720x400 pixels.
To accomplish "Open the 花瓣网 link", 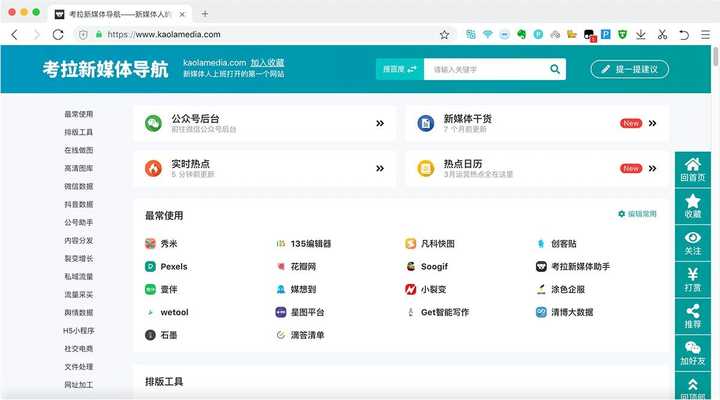I will click(296, 266).
